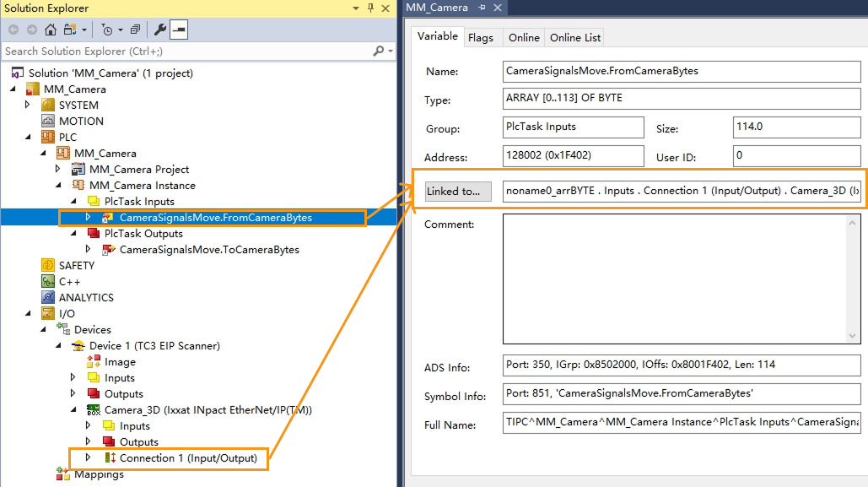Click the ANALYTICS node icon

pos(48,297)
